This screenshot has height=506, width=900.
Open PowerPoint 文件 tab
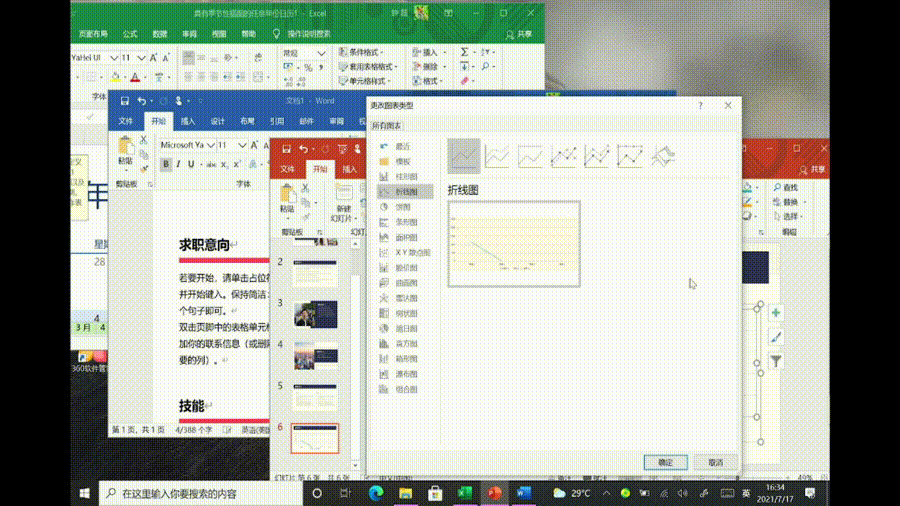pyautogui.click(x=287, y=169)
